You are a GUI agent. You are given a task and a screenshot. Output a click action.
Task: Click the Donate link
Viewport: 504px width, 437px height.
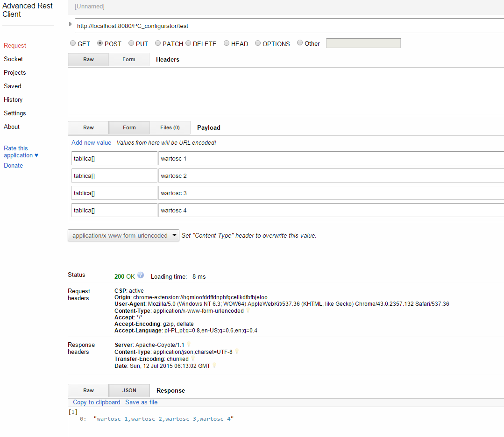[14, 165]
